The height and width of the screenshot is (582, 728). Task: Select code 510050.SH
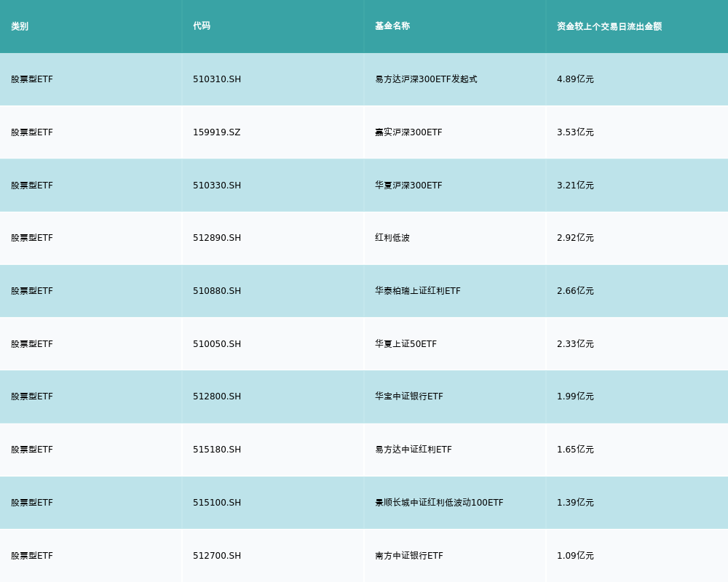coord(217,344)
